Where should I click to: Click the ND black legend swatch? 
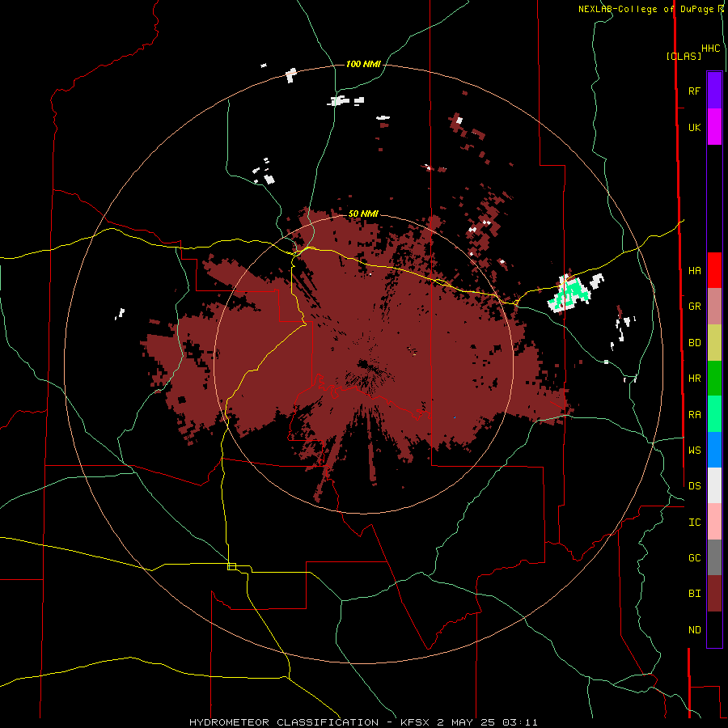[x=714, y=629]
